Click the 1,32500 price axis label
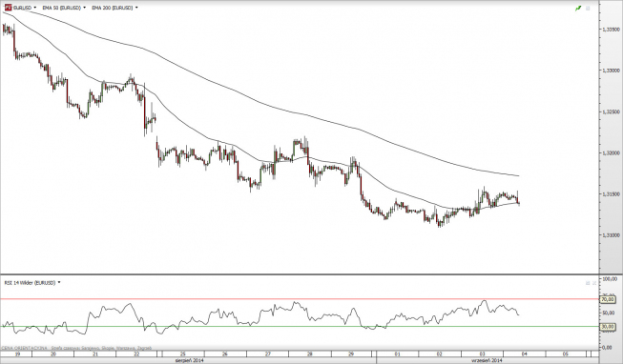This screenshot has height=364, width=623. pyautogui.click(x=612, y=111)
